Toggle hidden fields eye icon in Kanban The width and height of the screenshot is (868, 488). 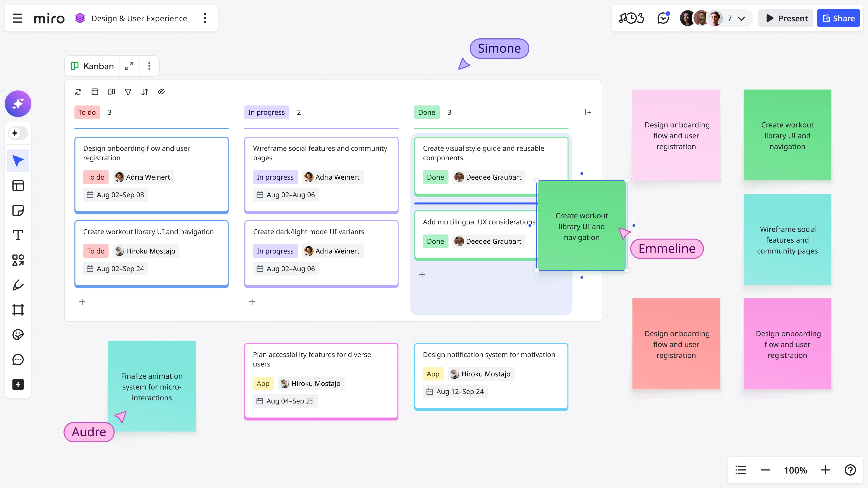point(161,92)
